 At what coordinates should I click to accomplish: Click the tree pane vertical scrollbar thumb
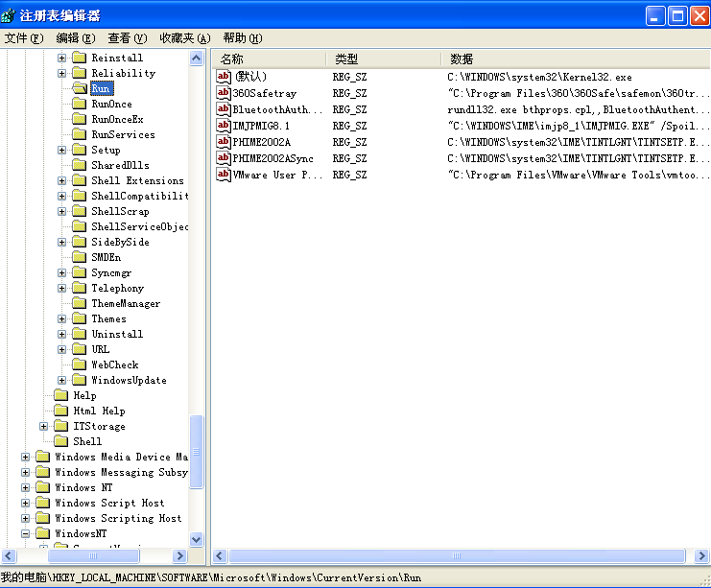coord(197,452)
